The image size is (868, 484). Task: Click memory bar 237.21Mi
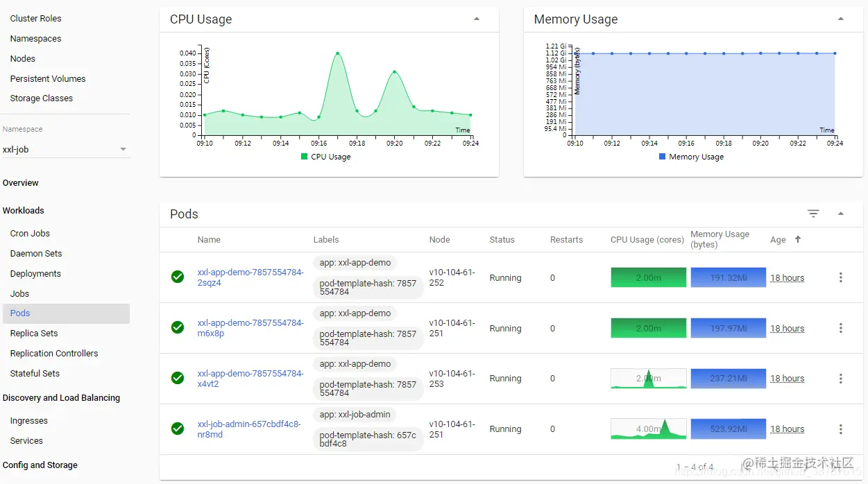[729, 379]
